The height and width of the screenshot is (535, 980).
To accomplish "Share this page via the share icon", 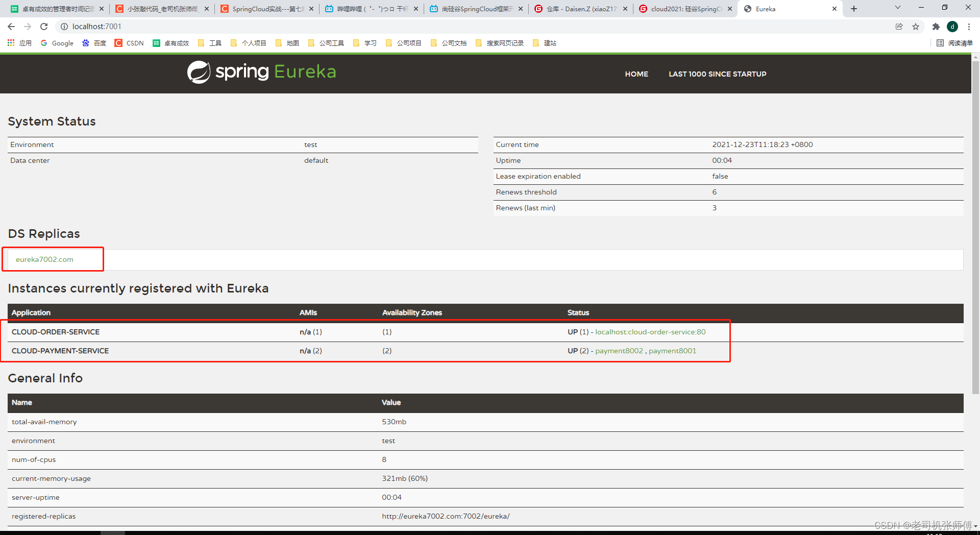I will pyautogui.click(x=899, y=27).
